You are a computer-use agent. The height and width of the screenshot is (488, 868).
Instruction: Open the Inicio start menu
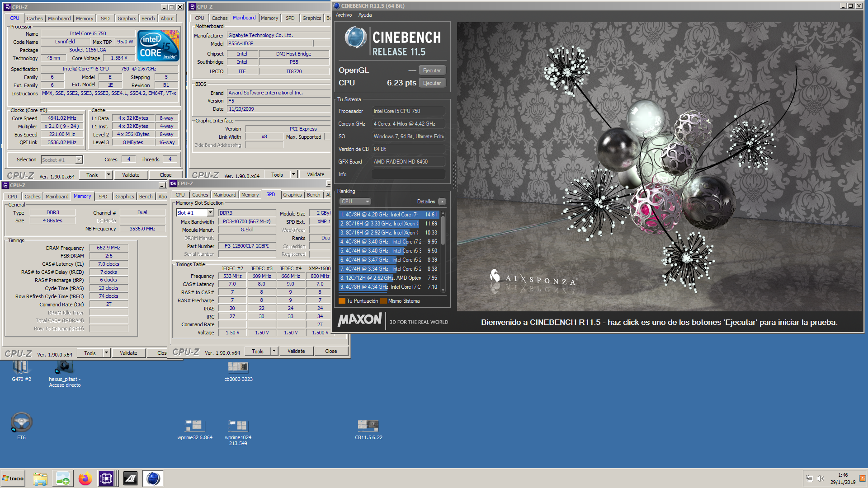click(x=13, y=479)
